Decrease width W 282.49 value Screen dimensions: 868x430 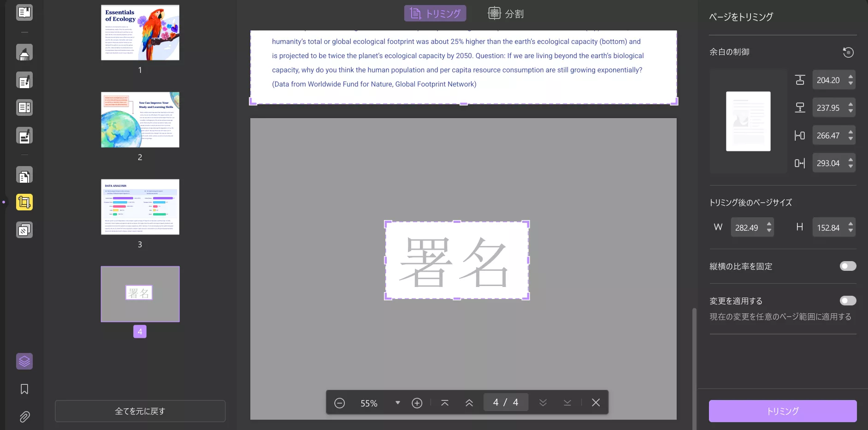769,231
